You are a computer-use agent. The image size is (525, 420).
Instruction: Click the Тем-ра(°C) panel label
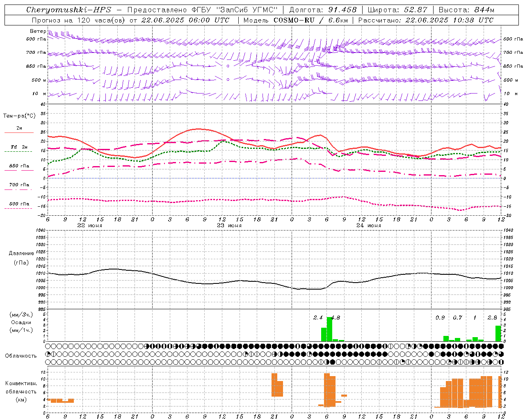(x=19, y=116)
